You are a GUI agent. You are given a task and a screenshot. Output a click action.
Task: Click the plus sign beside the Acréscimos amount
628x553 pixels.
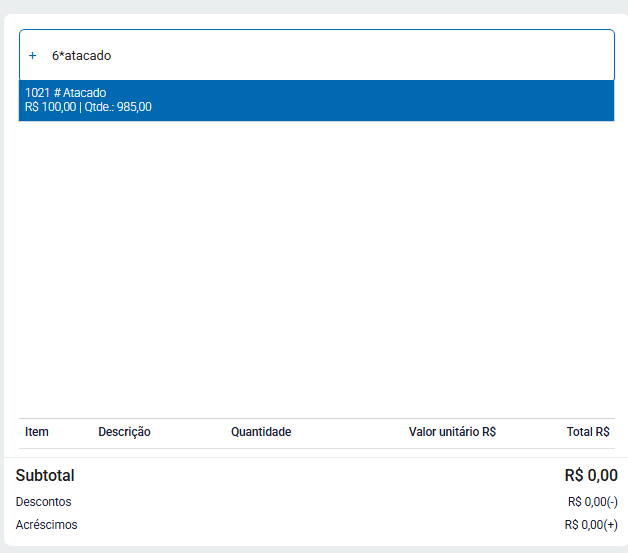click(612, 525)
